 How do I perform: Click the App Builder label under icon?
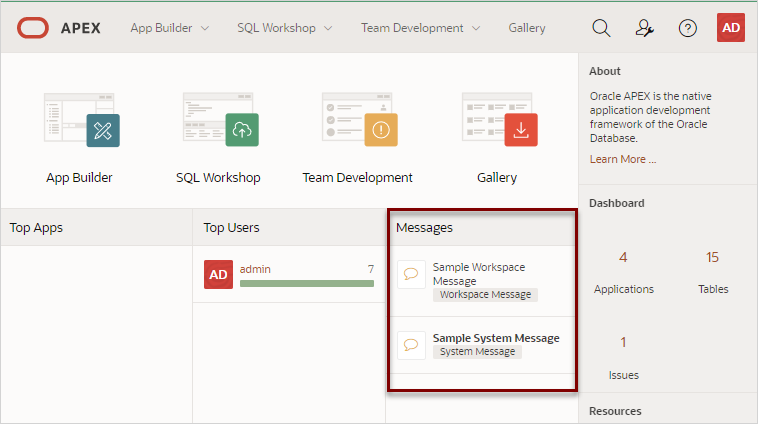click(79, 177)
